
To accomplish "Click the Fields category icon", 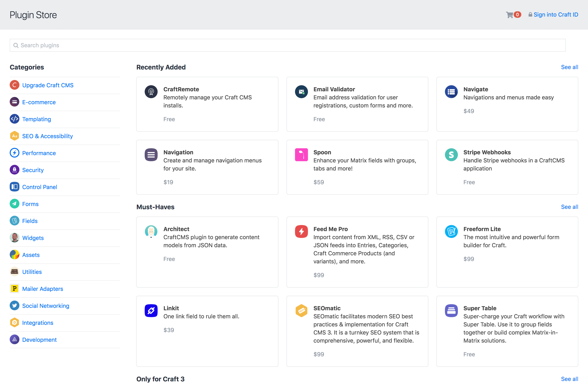I will (15, 221).
